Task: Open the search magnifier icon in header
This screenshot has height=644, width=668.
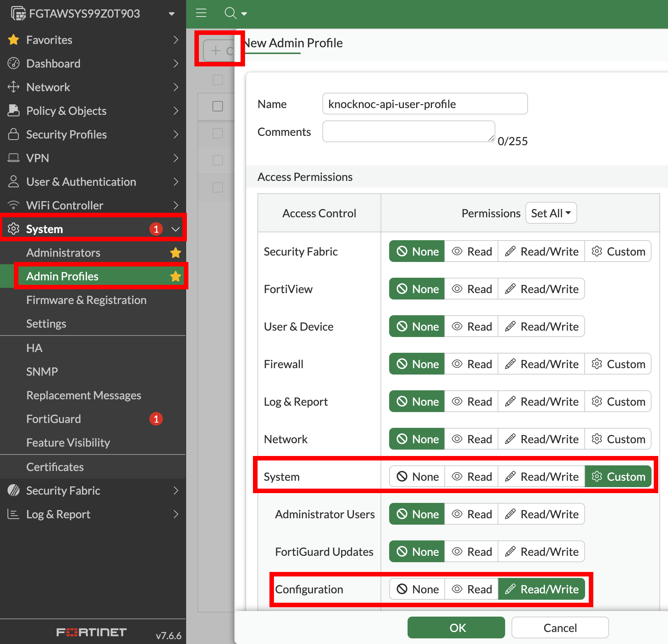Action: pyautogui.click(x=230, y=13)
